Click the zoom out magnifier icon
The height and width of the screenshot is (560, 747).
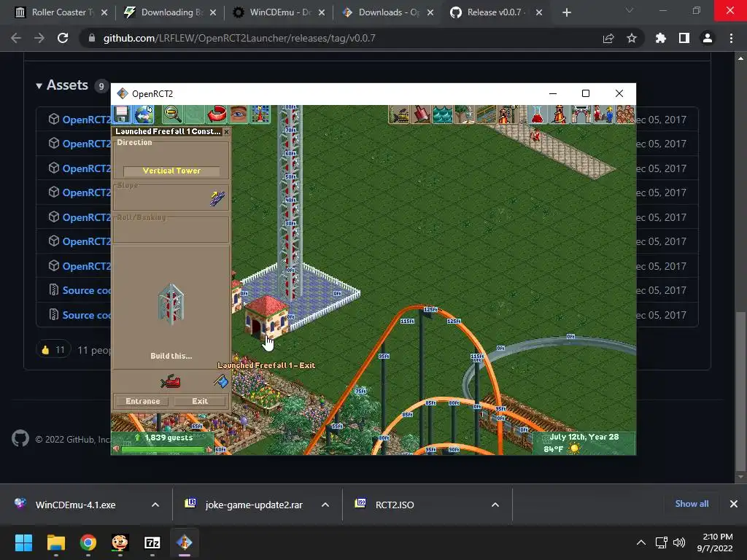[x=172, y=114]
